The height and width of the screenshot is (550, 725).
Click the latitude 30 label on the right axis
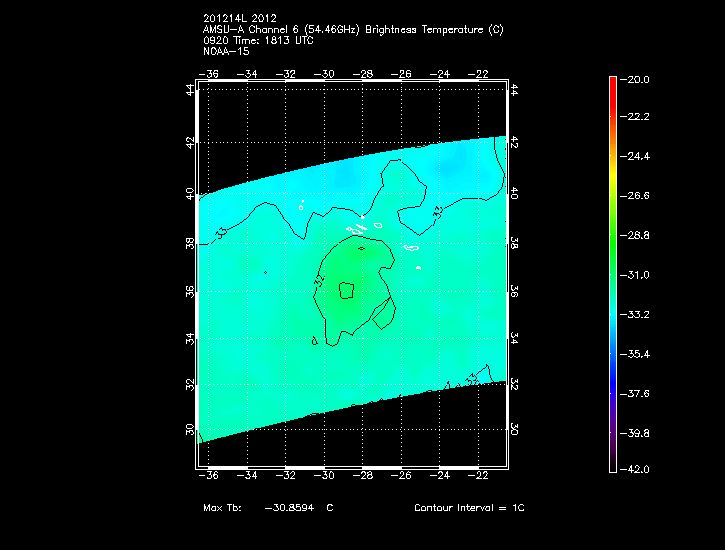click(x=515, y=429)
